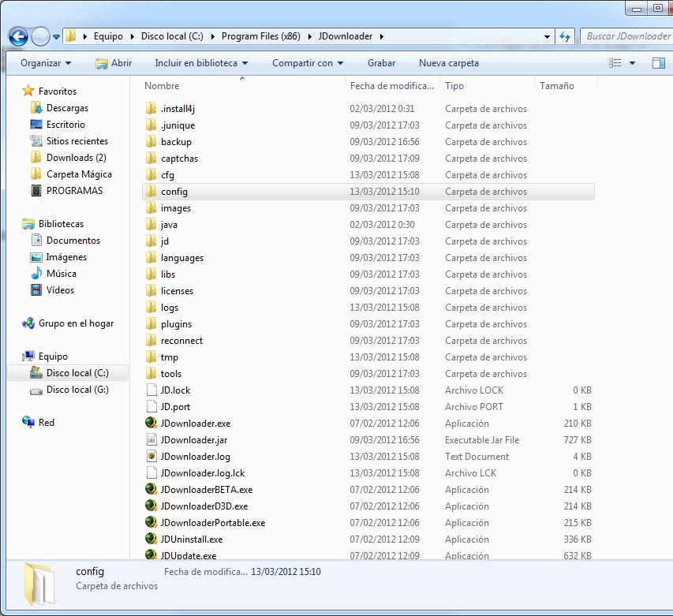Select the JDownloader.log file icon

pos(151,456)
